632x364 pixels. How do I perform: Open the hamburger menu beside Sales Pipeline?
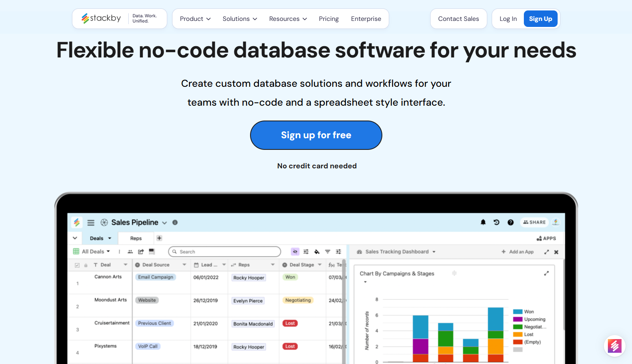(x=91, y=223)
